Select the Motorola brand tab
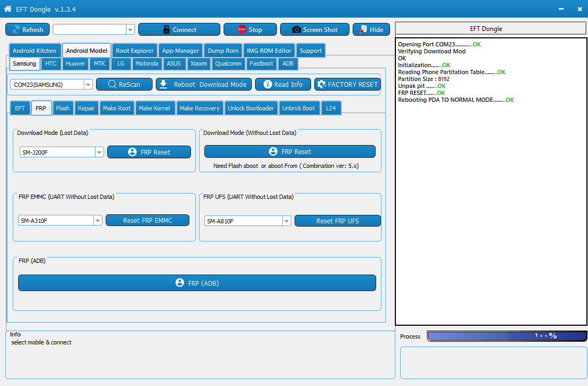Viewport: 588px width, 386px height. tap(147, 63)
